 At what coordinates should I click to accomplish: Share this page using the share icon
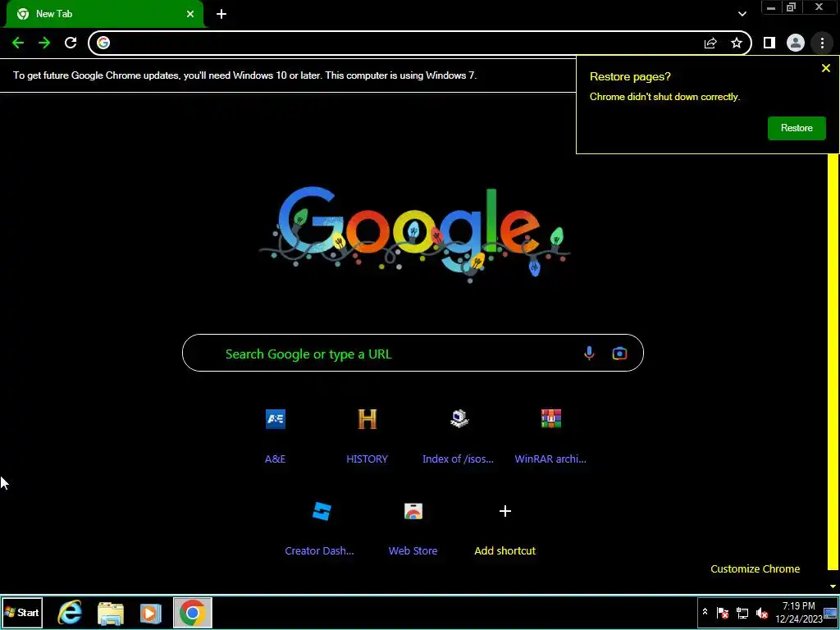pyautogui.click(x=710, y=43)
